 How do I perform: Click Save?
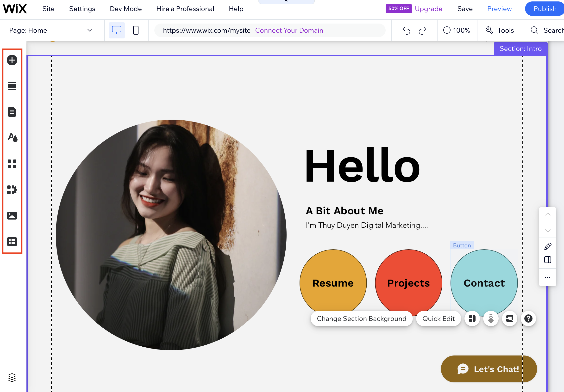click(x=465, y=9)
